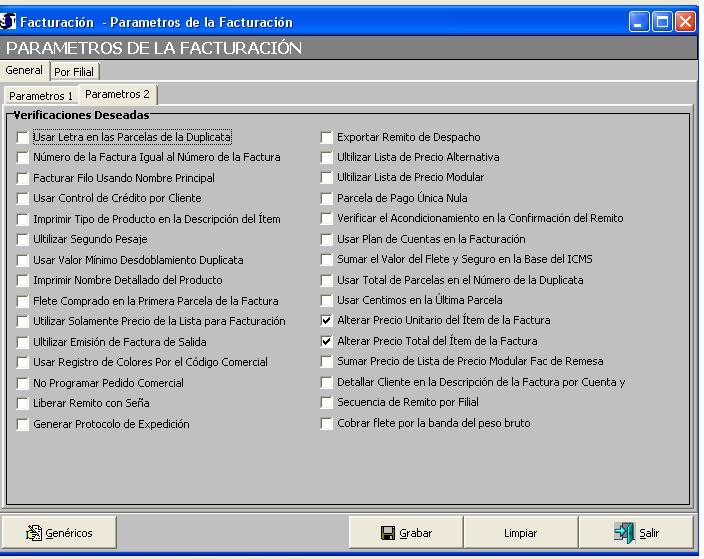
Task: Disable Alterar Precio Total del Ítem
Action: 327,341
